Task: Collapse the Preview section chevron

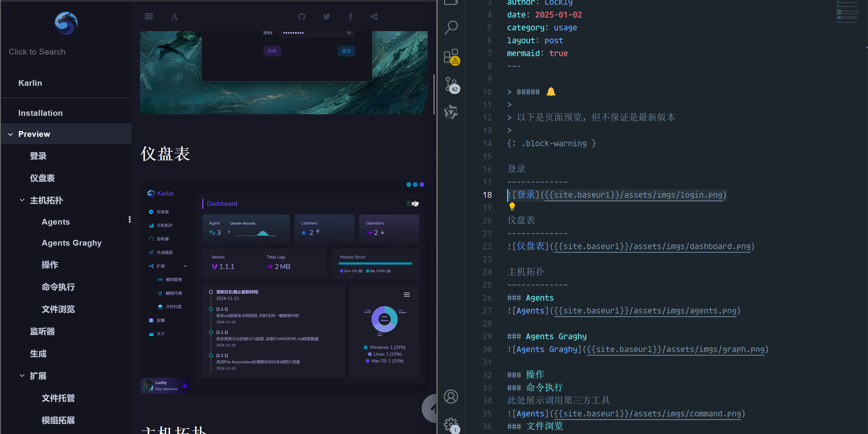Action: coord(11,134)
